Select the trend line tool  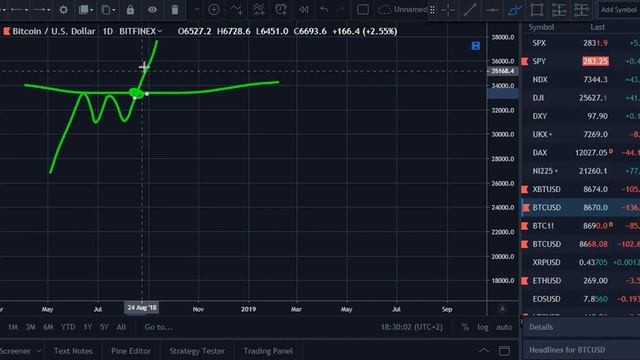[x=470, y=9]
